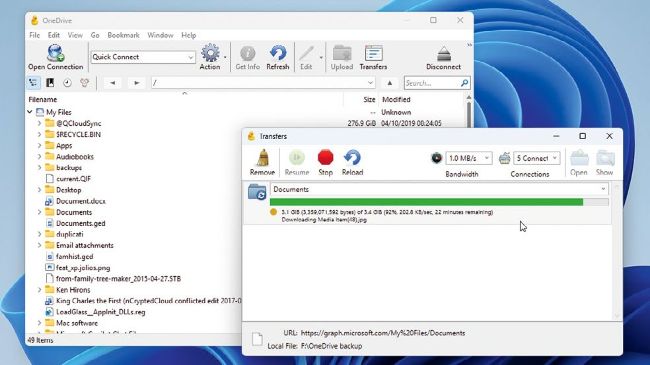Select the current.QIF file
The width and height of the screenshot is (650, 365).
pyautogui.click(x=73, y=179)
